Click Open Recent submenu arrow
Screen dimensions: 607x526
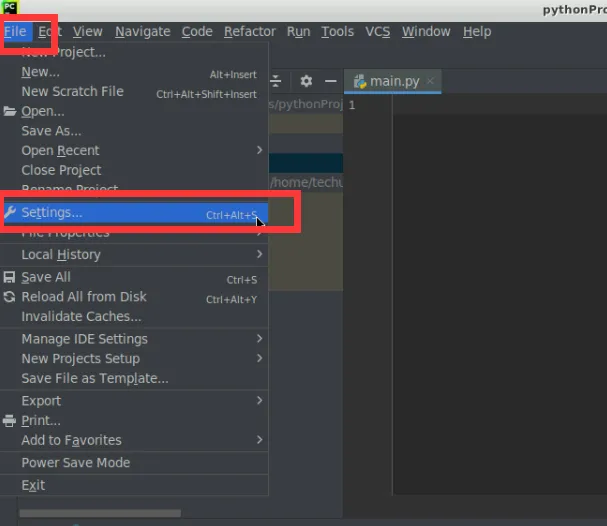[259, 150]
